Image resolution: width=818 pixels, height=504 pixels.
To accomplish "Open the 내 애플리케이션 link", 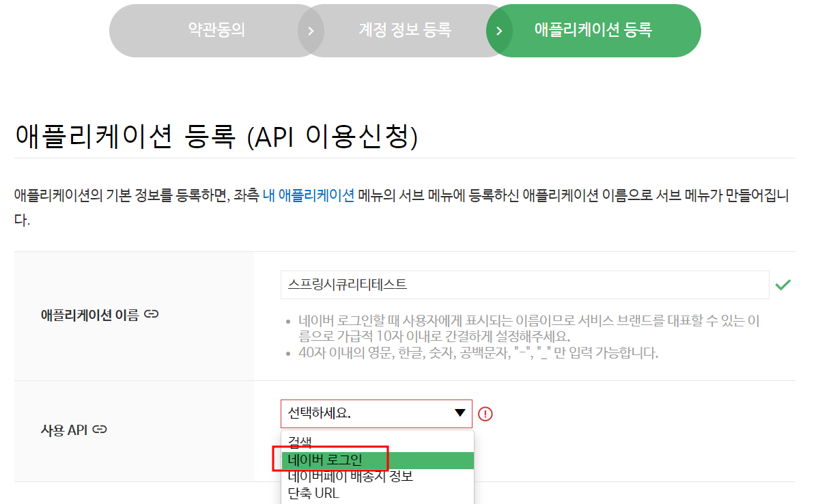I will [309, 195].
